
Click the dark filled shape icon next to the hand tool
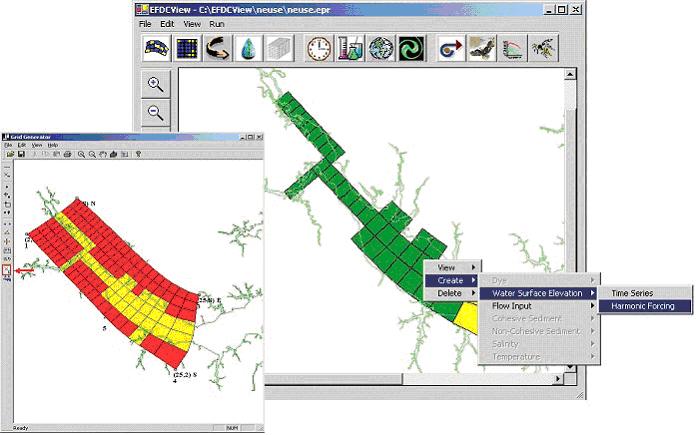click(x=114, y=154)
